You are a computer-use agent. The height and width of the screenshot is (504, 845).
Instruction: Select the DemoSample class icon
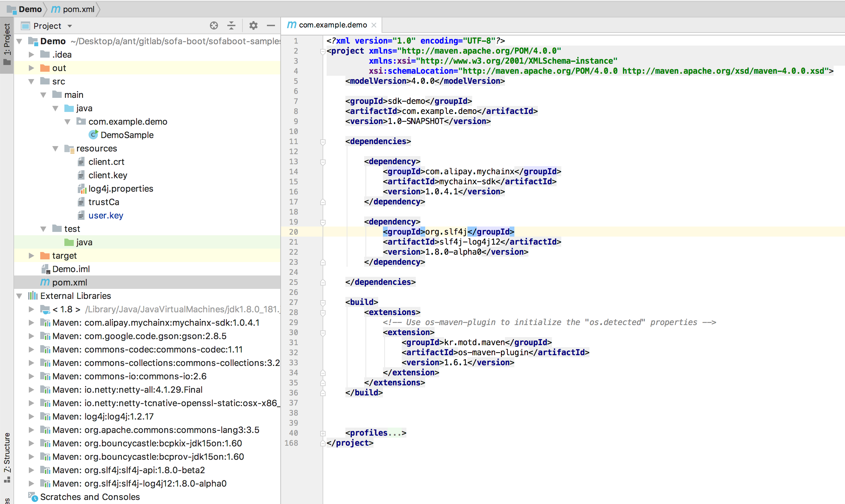click(x=93, y=135)
